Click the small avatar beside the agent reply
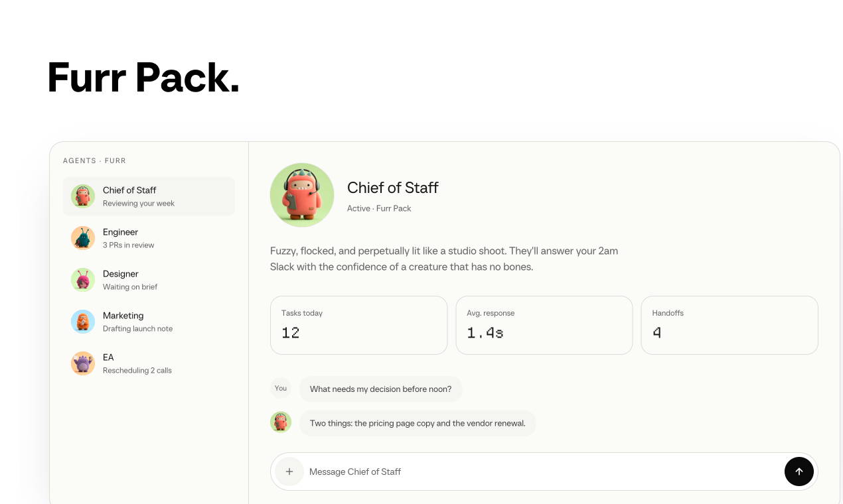This screenshot has height=504, width=843. pyautogui.click(x=281, y=422)
